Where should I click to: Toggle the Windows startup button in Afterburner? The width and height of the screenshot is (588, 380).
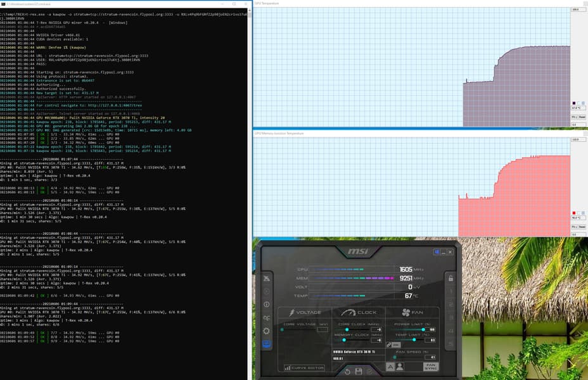pos(437,252)
